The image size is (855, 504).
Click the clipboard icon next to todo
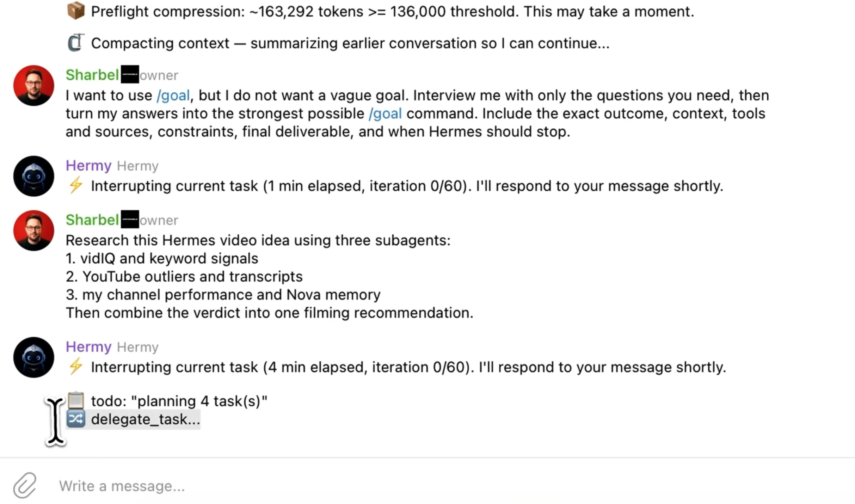tap(76, 400)
